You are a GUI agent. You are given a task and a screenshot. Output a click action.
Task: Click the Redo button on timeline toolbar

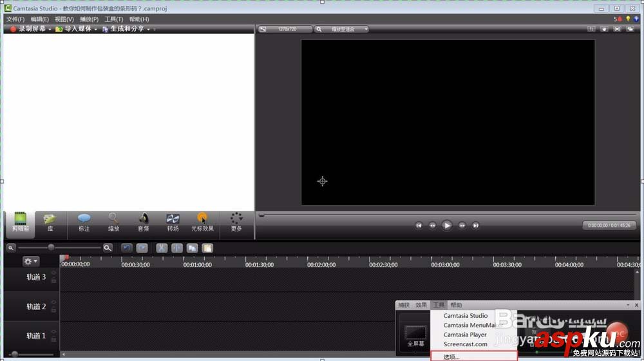tap(142, 248)
